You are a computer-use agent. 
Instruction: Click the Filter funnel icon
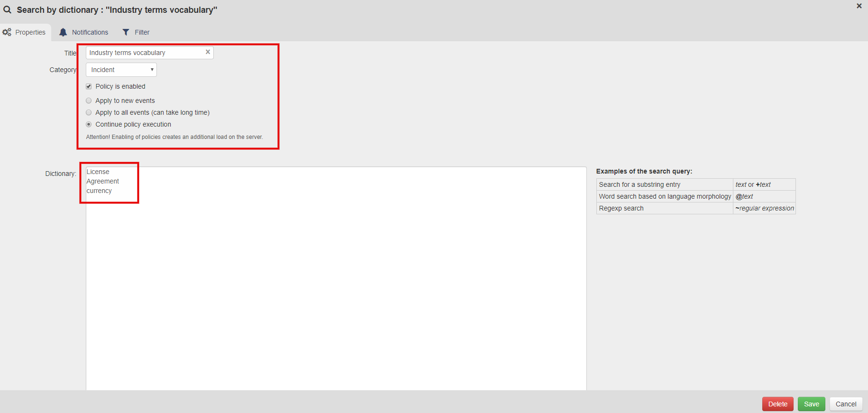pyautogui.click(x=126, y=32)
